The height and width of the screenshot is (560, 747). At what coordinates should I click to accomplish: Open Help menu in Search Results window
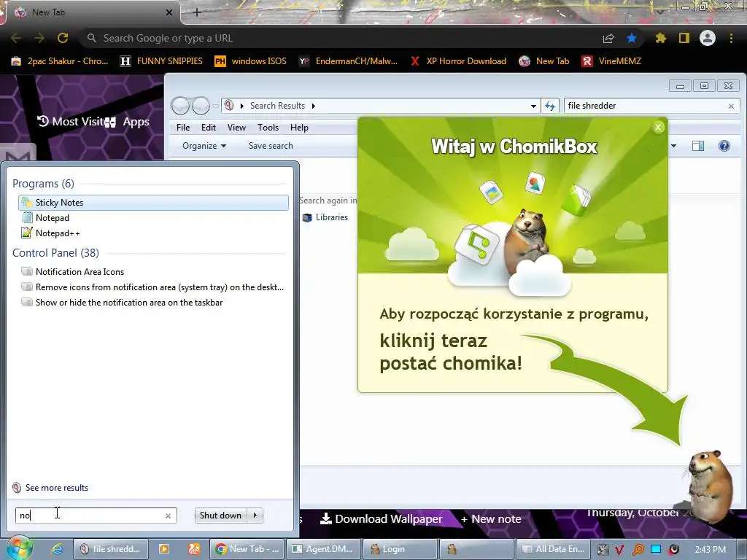coord(299,128)
